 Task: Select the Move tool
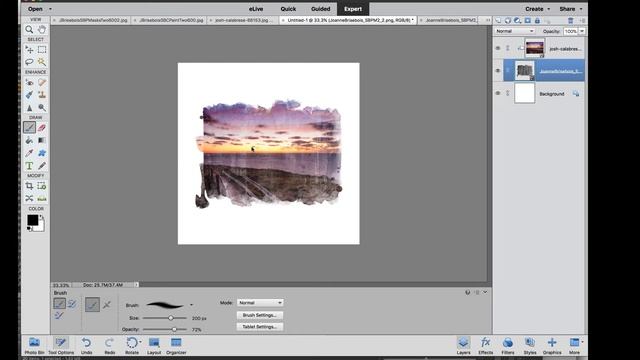(29, 50)
